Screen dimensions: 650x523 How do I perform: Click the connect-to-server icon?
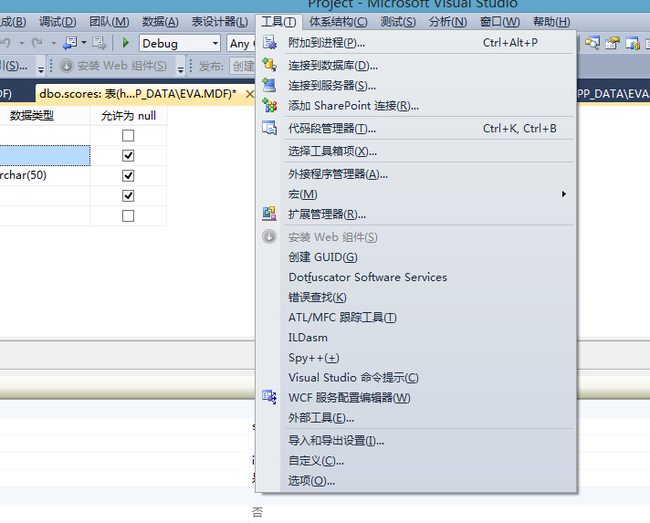tap(269, 85)
